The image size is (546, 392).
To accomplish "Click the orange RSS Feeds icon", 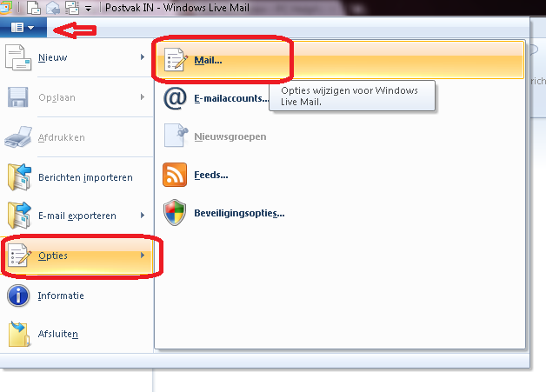I will (175, 175).
